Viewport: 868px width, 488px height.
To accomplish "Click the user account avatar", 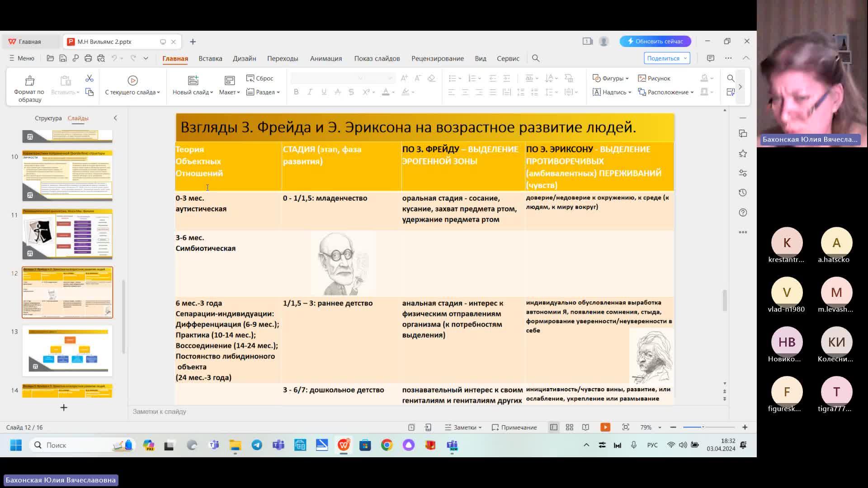I will click(x=604, y=41).
